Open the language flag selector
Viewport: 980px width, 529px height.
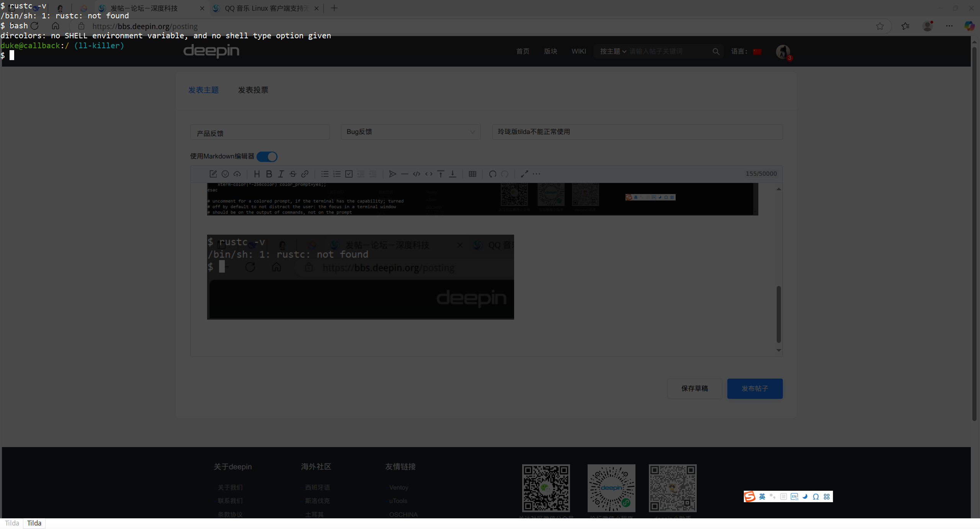pos(757,52)
